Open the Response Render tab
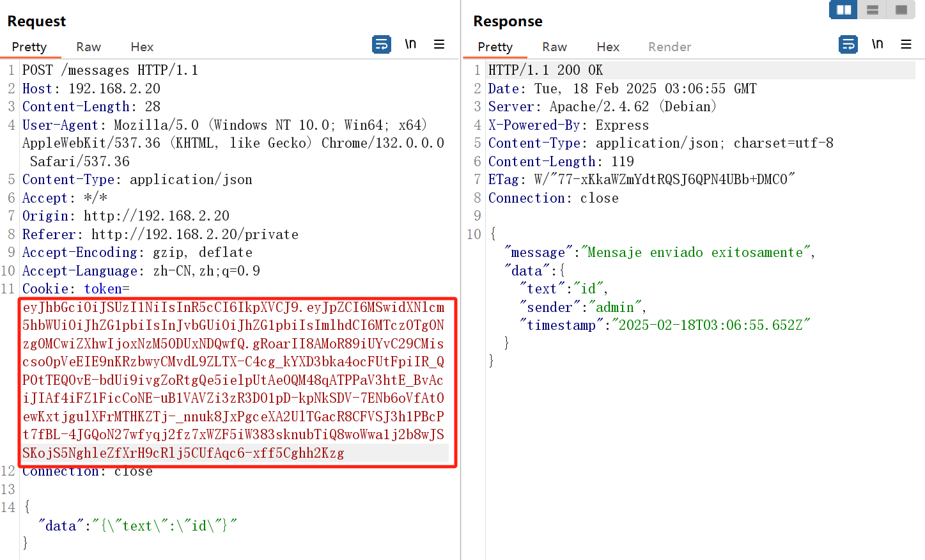The image size is (925, 560). click(x=669, y=47)
